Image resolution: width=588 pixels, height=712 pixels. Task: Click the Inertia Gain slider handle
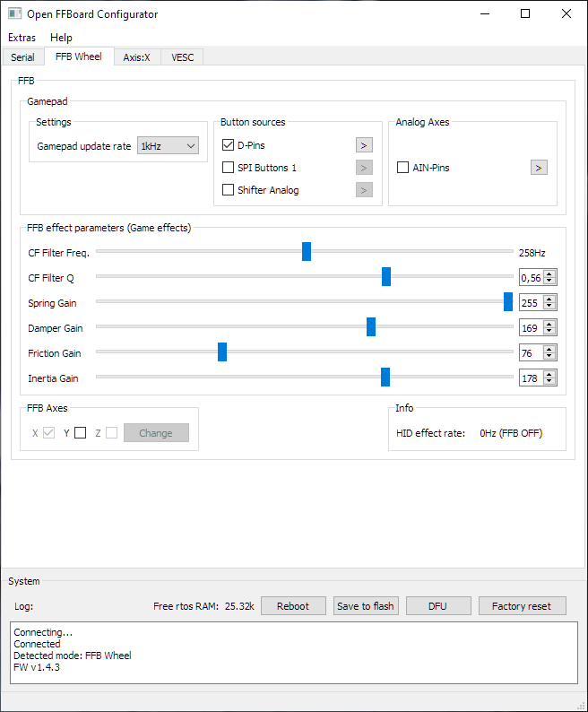point(385,378)
